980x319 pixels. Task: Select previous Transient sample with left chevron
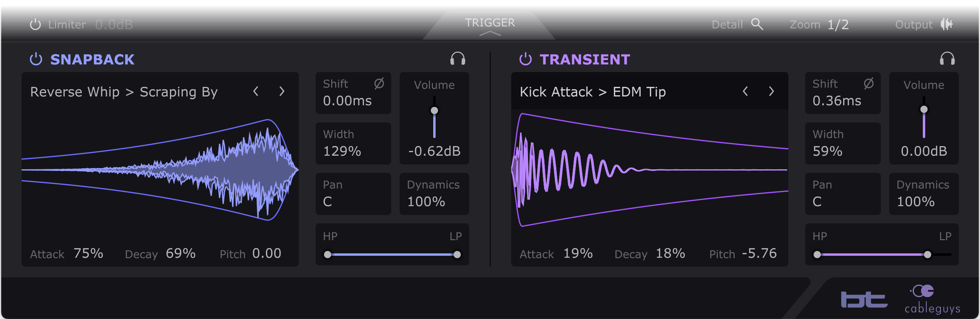tap(745, 92)
